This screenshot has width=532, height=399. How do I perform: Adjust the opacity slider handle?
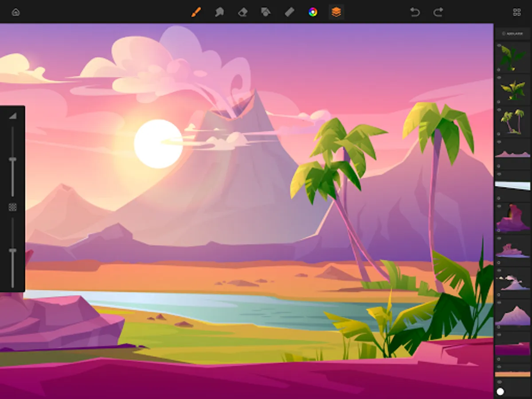12,251
